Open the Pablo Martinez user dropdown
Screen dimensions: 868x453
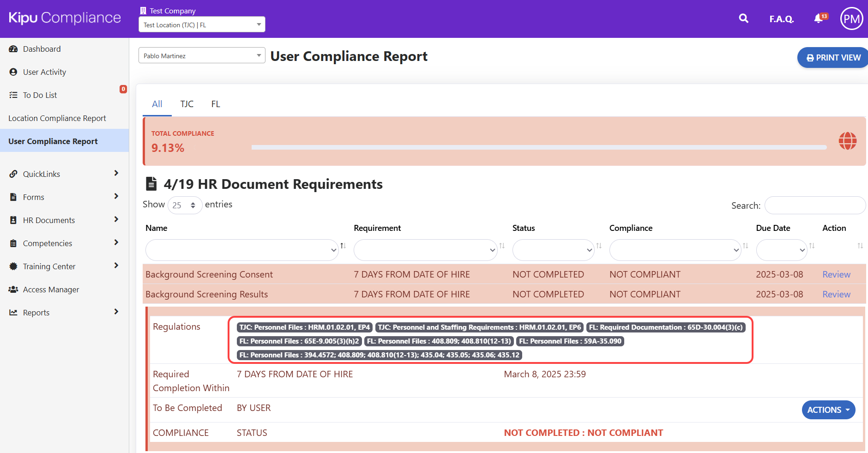(202, 55)
